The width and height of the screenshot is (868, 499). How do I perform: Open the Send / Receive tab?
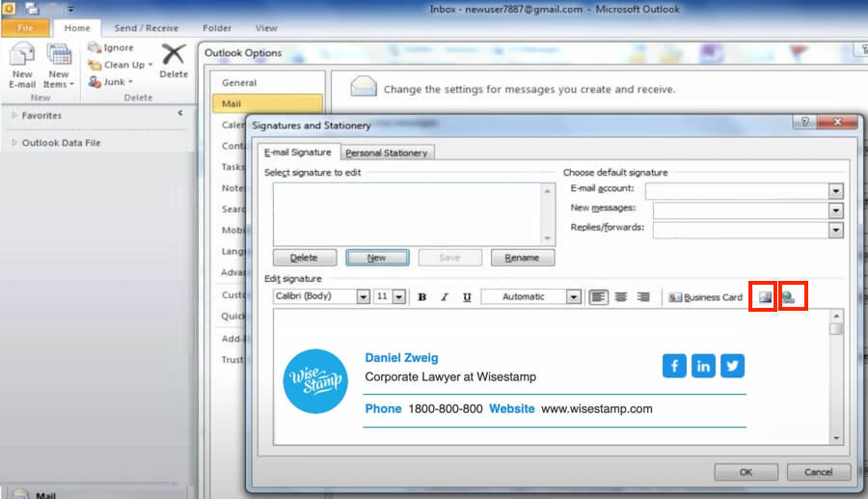(147, 28)
